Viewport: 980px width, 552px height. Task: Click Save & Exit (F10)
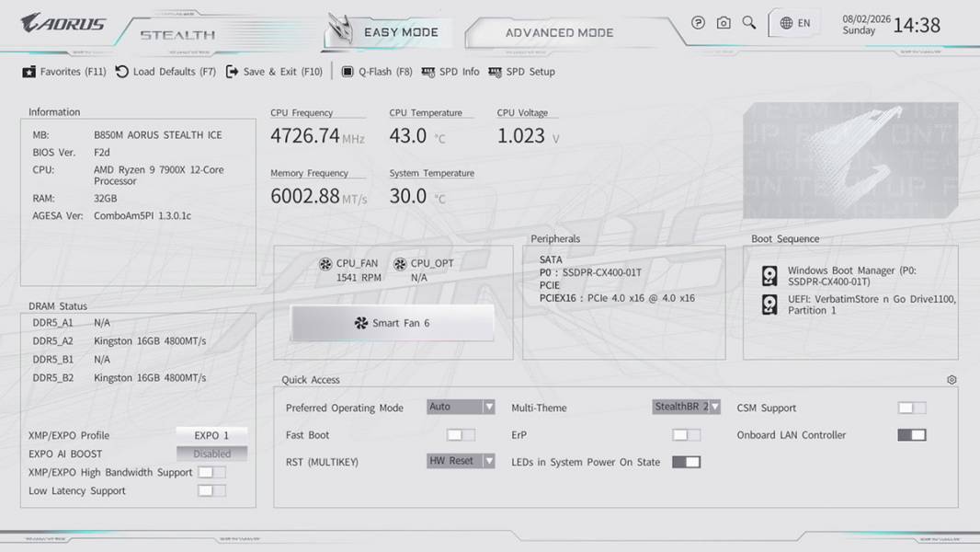[274, 72]
